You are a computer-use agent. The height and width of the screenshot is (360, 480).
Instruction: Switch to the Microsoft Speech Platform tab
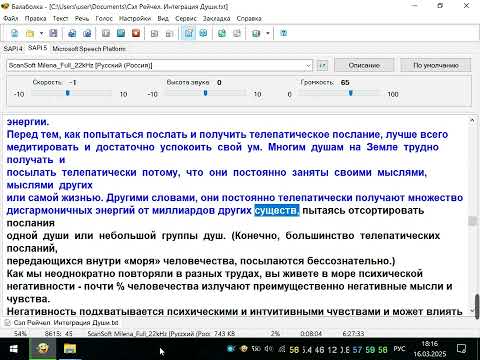tap(89, 49)
